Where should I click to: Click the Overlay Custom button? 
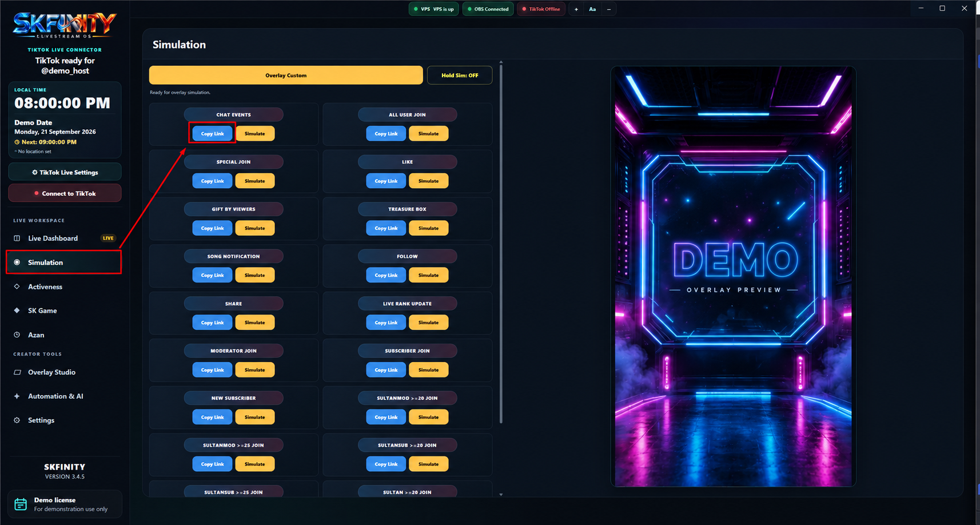[286, 75]
